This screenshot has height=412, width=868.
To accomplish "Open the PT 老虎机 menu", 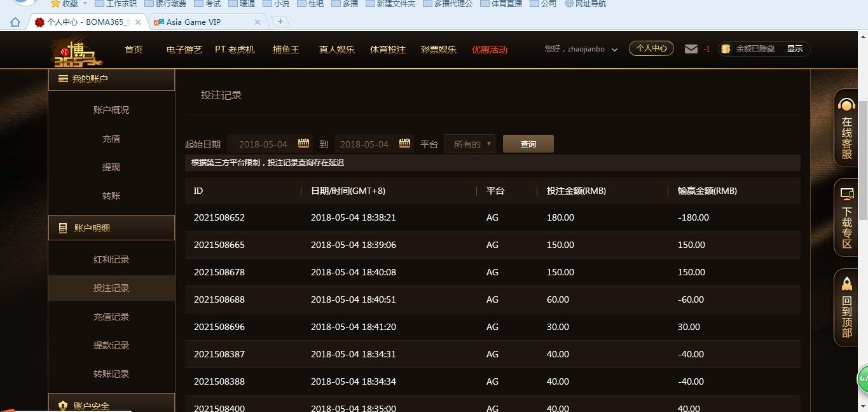I will (235, 49).
